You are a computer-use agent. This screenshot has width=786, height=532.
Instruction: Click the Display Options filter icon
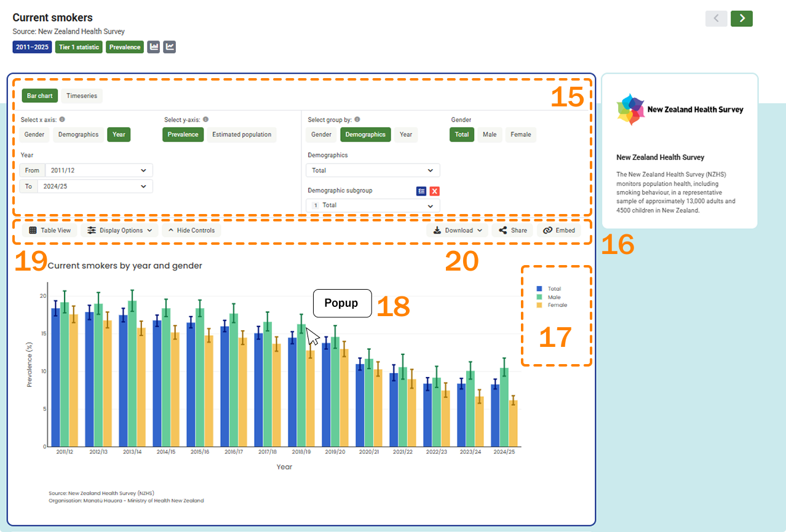coord(91,230)
